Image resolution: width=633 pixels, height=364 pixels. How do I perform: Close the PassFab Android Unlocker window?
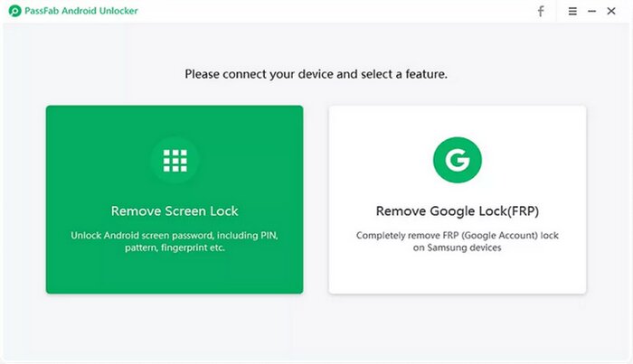[x=613, y=11]
